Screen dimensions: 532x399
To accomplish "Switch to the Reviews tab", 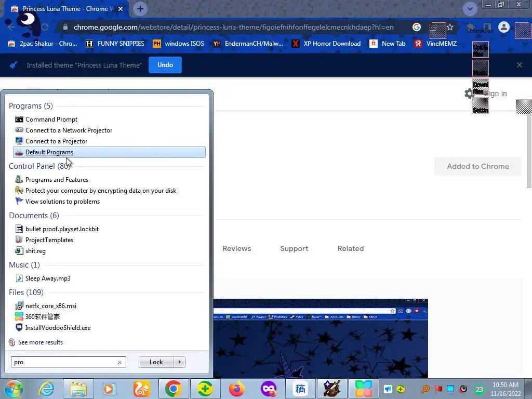I will pos(237,248).
